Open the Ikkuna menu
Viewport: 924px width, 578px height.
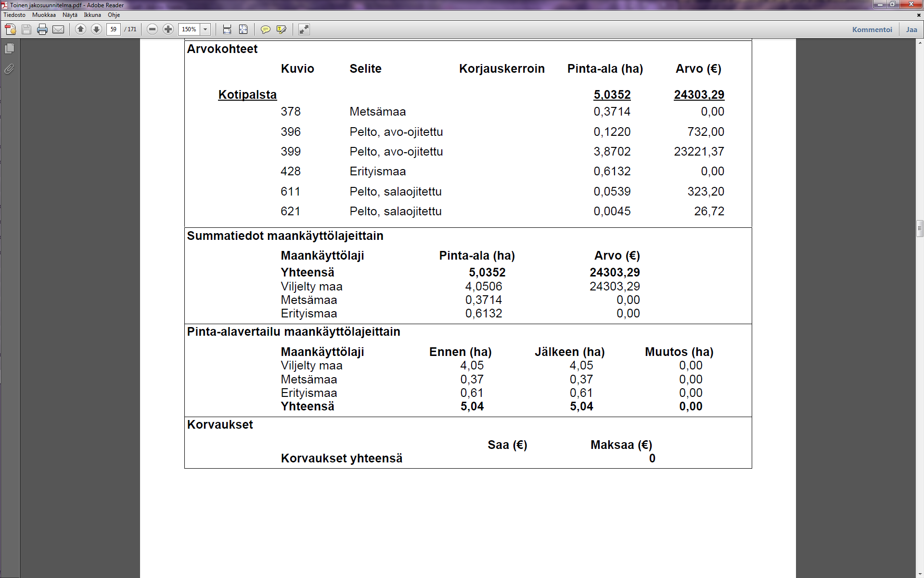92,15
